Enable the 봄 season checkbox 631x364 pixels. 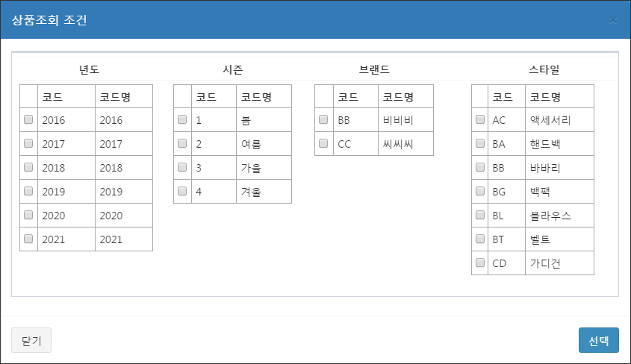coord(182,119)
